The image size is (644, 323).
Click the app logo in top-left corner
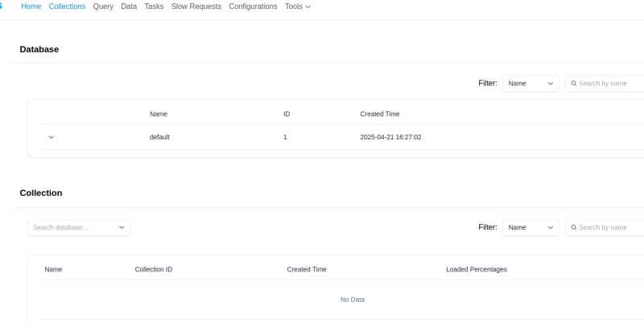(x=2, y=6)
